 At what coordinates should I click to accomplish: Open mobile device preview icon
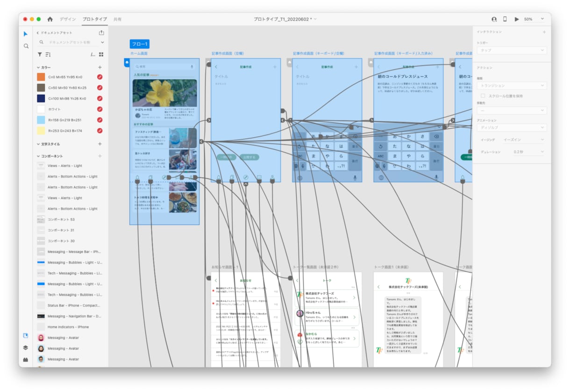pyautogui.click(x=505, y=19)
